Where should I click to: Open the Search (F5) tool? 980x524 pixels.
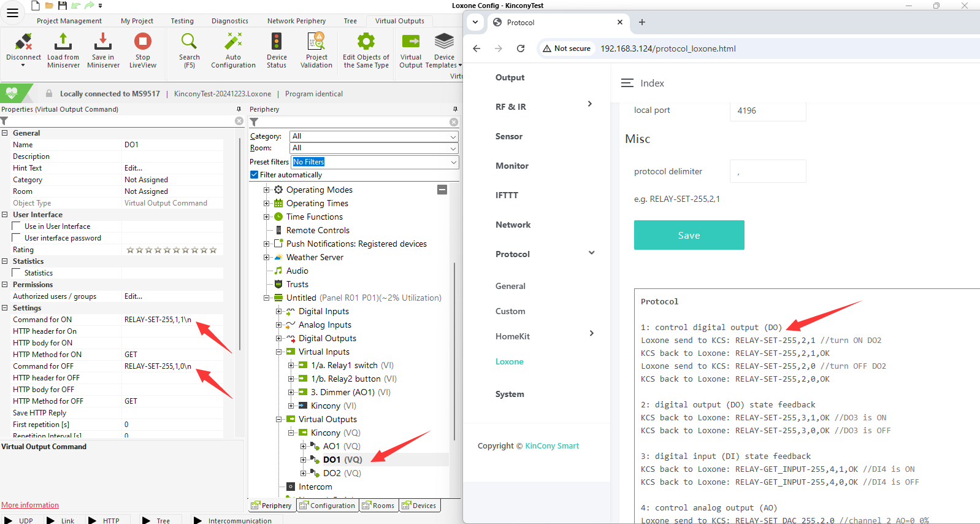pos(189,42)
